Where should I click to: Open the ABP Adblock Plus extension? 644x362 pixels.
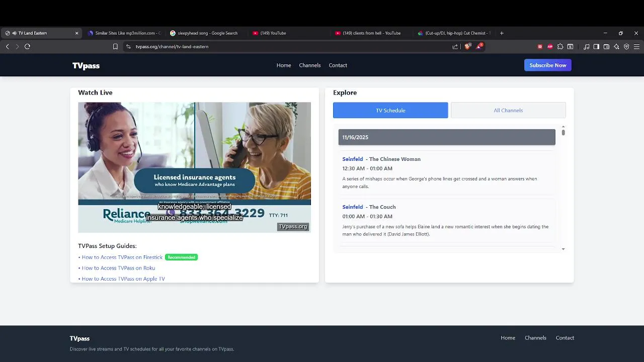point(550,46)
